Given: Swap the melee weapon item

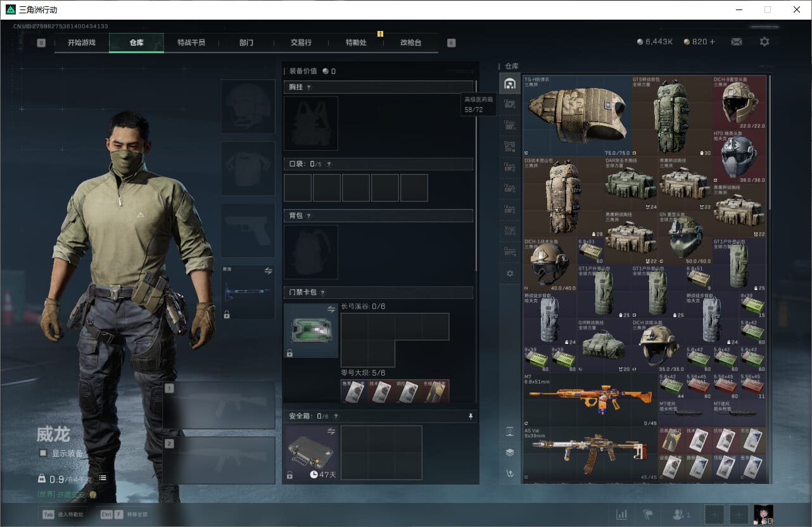Looking at the screenshot, I should pyautogui.click(x=268, y=270).
